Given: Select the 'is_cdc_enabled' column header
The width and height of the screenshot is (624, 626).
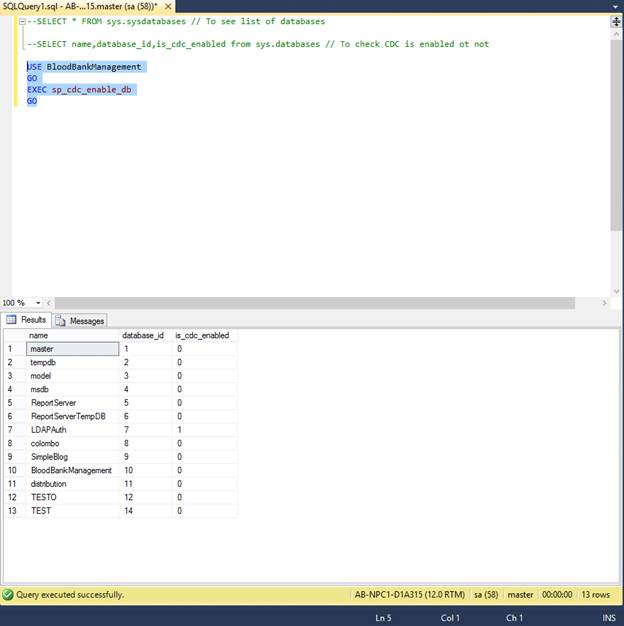Looking at the screenshot, I should tap(204, 336).
